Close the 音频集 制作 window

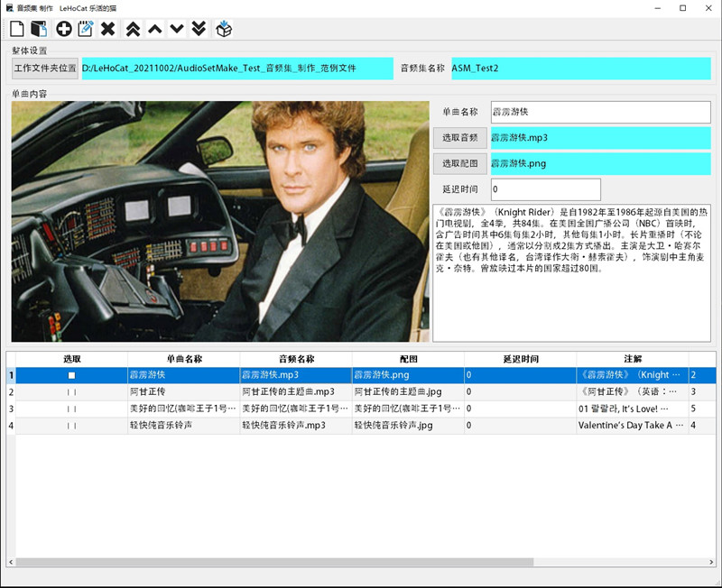(708, 8)
